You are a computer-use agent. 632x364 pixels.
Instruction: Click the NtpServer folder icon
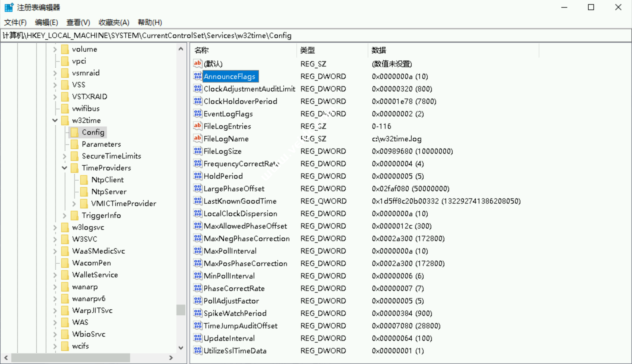pyautogui.click(x=84, y=192)
